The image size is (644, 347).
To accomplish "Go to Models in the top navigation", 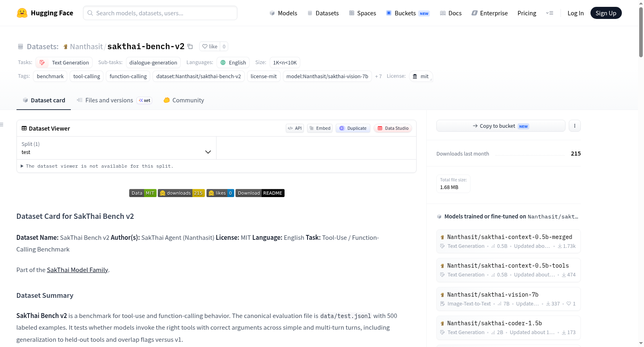I will [x=283, y=13].
